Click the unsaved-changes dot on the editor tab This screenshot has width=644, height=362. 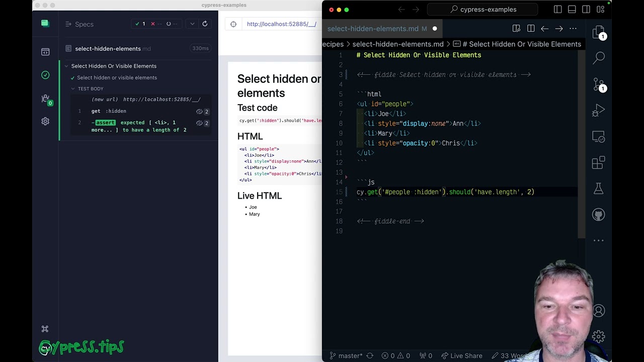click(x=435, y=29)
